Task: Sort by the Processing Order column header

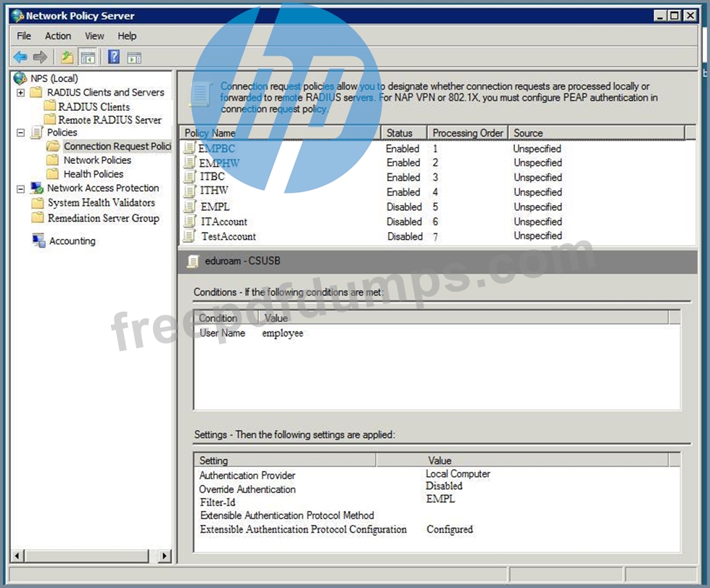Action: (468, 133)
